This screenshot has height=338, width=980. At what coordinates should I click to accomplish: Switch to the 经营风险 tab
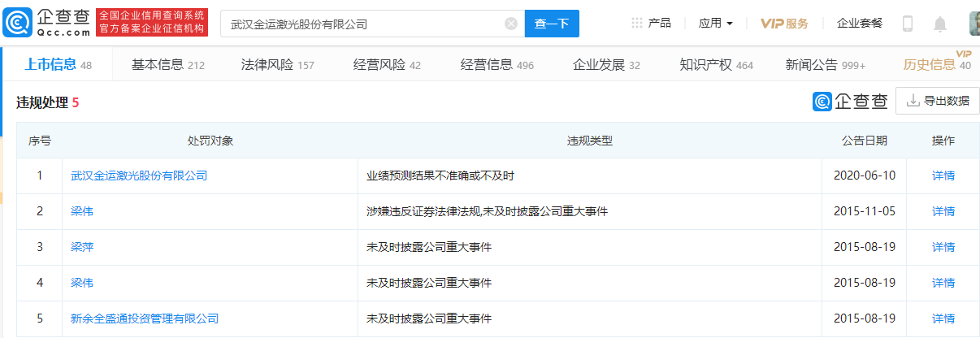click(x=387, y=65)
